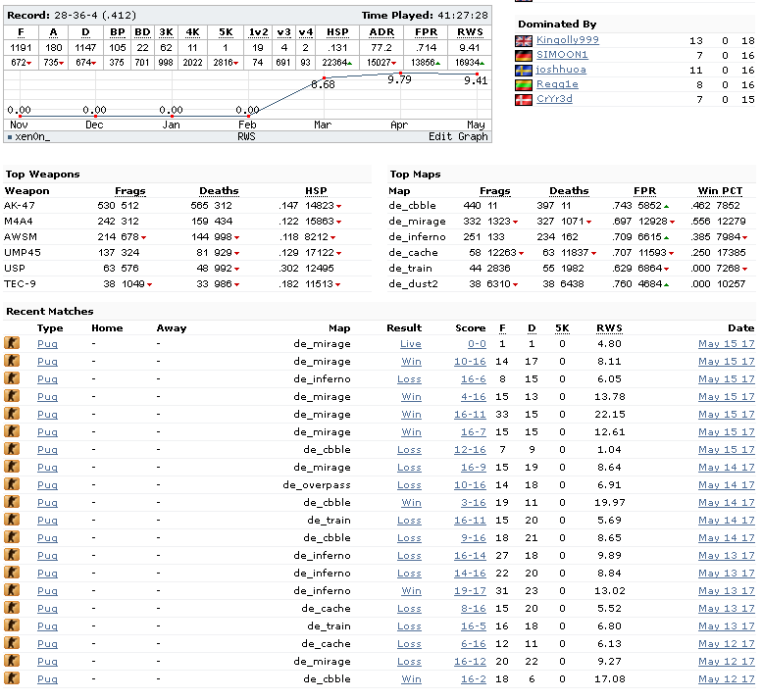This screenshot has height=700, width=762.
Task: Click the game icon in the 5.69 RWS de_train row
Action: click(12, 520)
